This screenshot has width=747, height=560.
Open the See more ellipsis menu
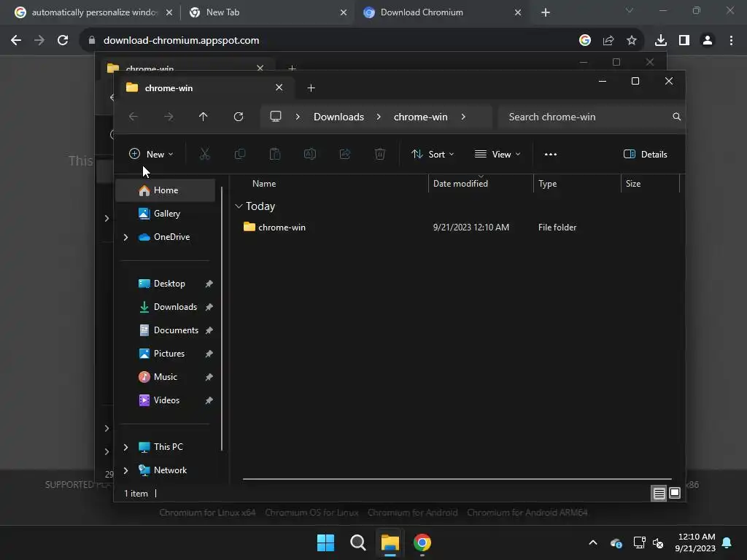pyautogui.click(x=550, y=154)
